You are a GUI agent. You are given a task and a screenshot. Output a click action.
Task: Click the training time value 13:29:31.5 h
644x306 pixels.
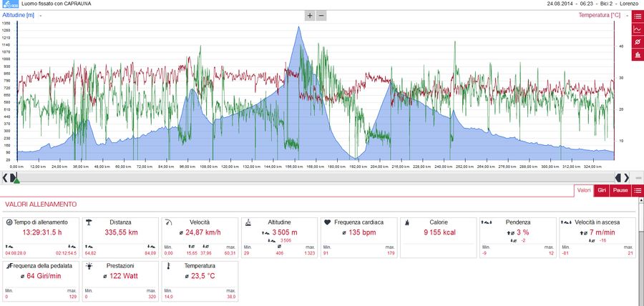[x=41, y=232]
